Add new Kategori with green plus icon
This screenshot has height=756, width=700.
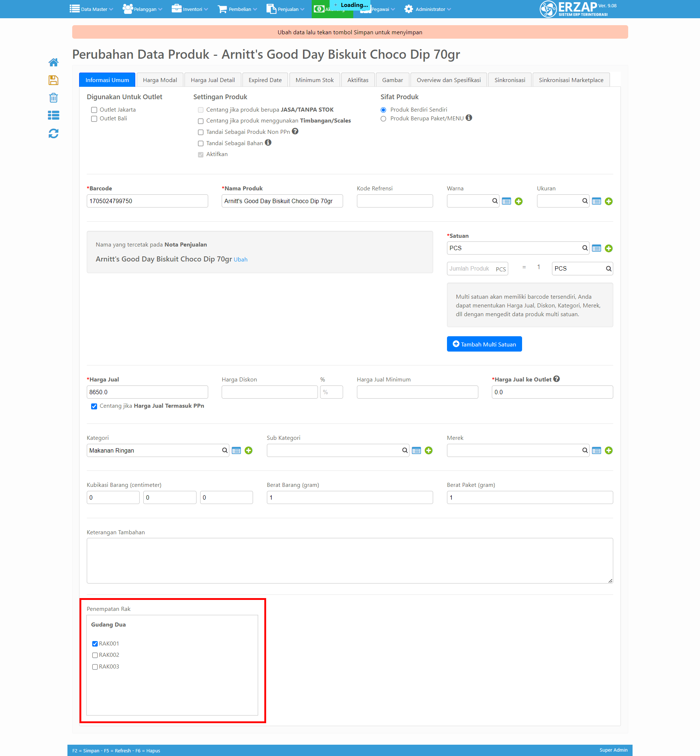point(249,450)
